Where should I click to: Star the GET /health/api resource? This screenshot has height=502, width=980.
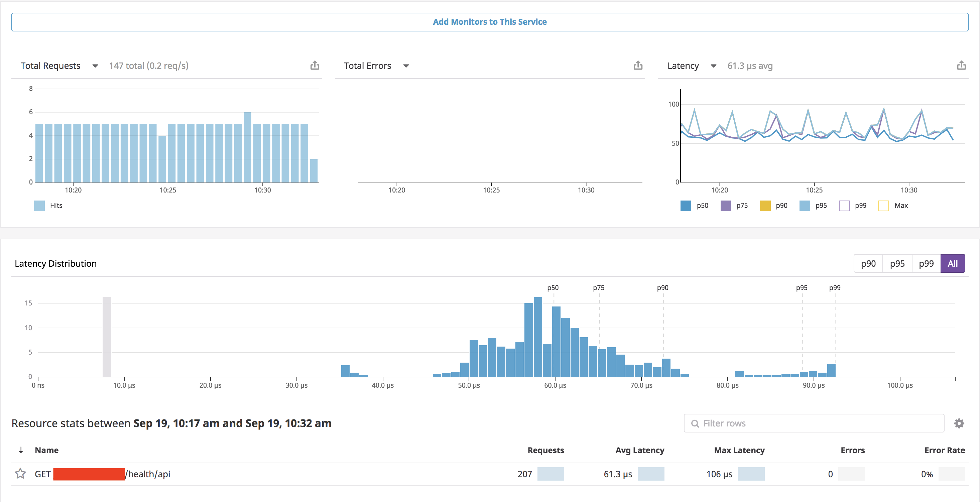tap(20, 474)
